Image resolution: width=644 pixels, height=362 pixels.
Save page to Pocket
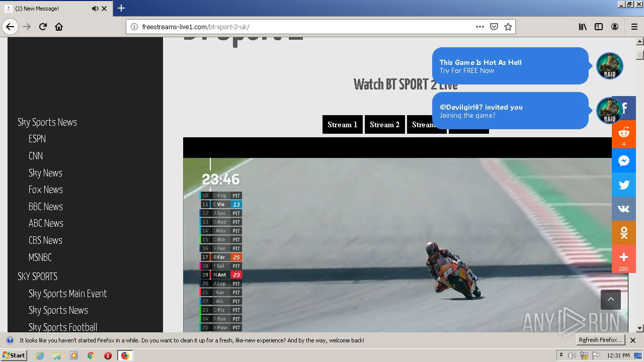494,27
